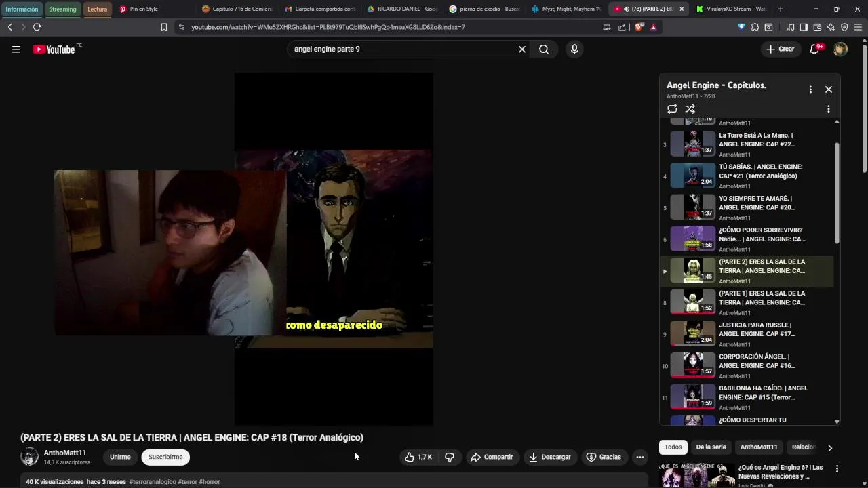Open browser main menu
This screenshot has width=868, height=488.
click(859, 27)
